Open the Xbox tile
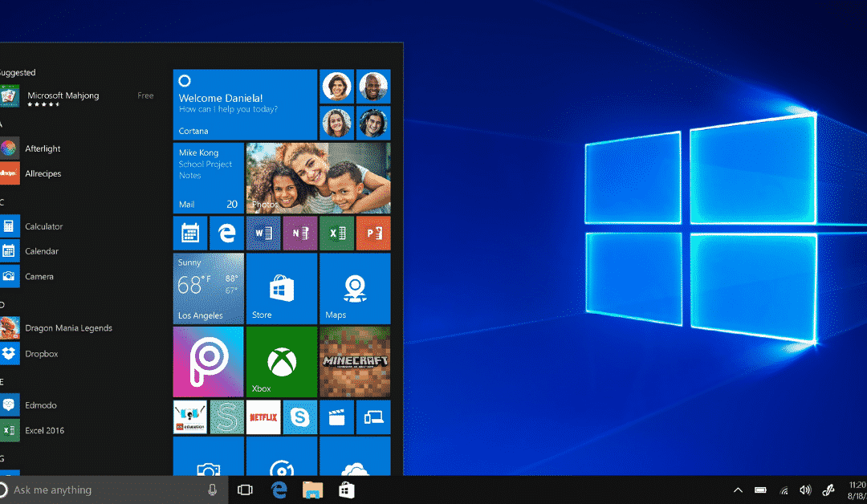 (282, 362)
